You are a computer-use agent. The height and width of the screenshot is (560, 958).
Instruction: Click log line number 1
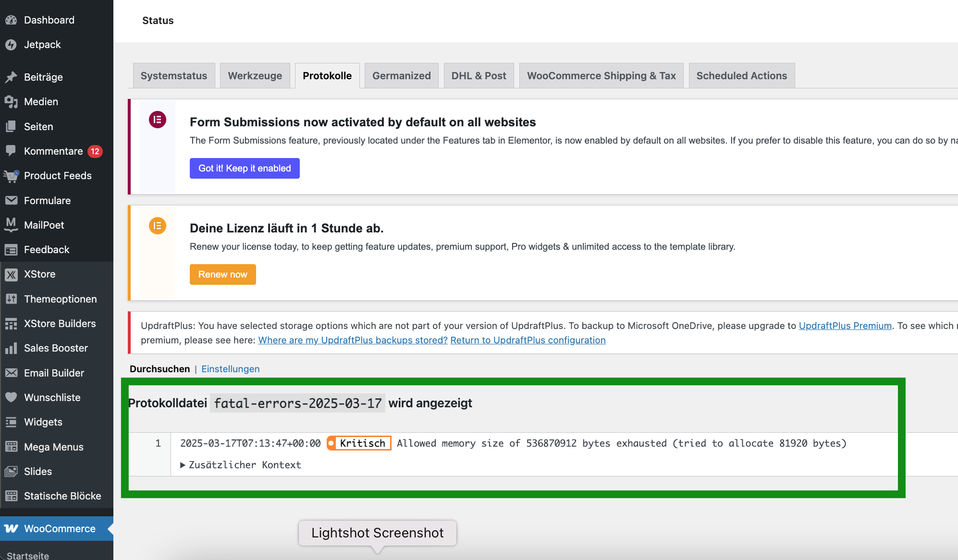[158, 443]
